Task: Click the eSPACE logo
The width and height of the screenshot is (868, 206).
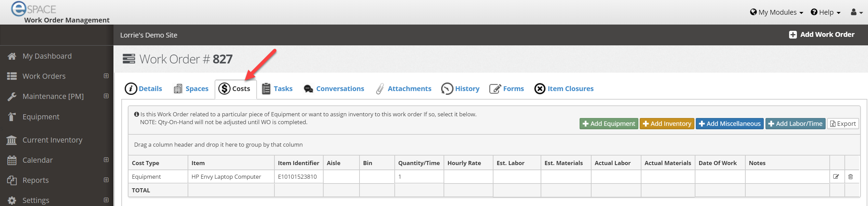Action: (33, 9)
